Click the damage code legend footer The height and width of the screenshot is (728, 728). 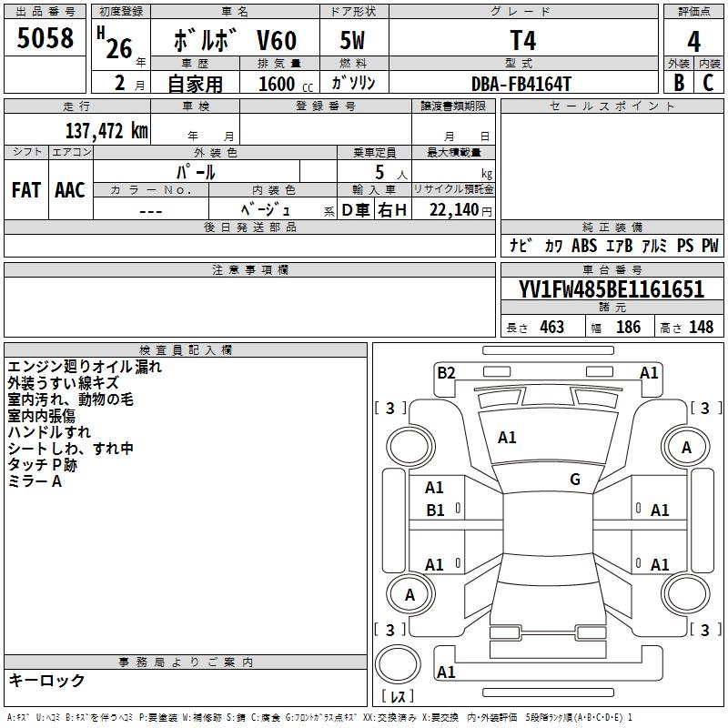(319, 717)
